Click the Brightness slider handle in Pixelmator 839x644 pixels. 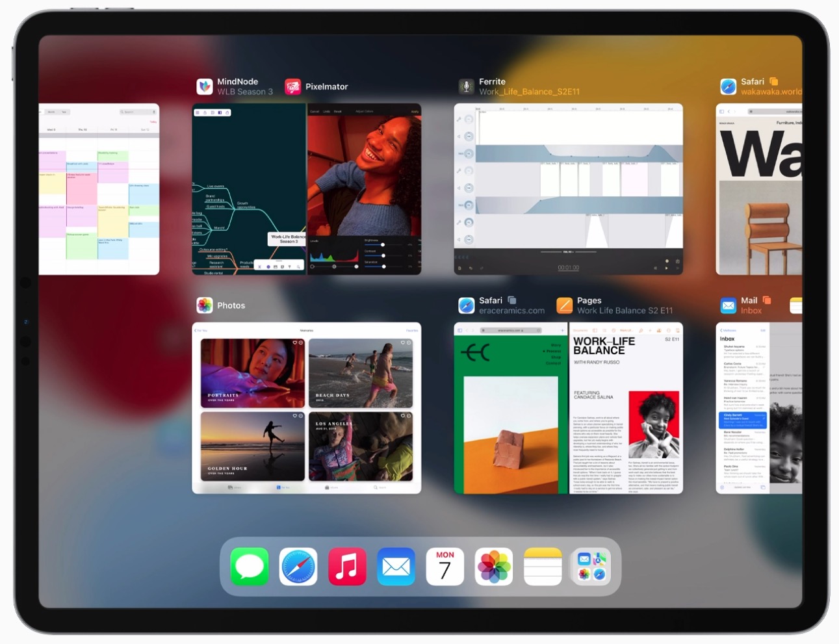[383, 245]
